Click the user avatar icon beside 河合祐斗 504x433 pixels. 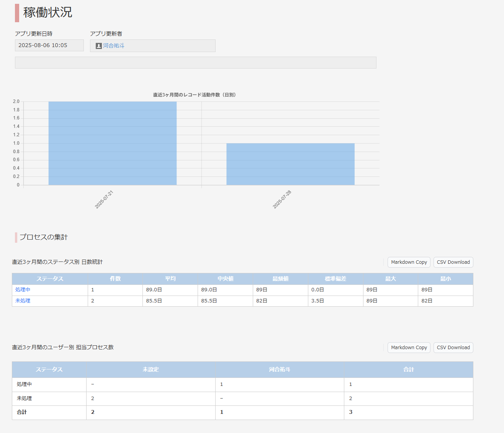click(x=98, y=46)
